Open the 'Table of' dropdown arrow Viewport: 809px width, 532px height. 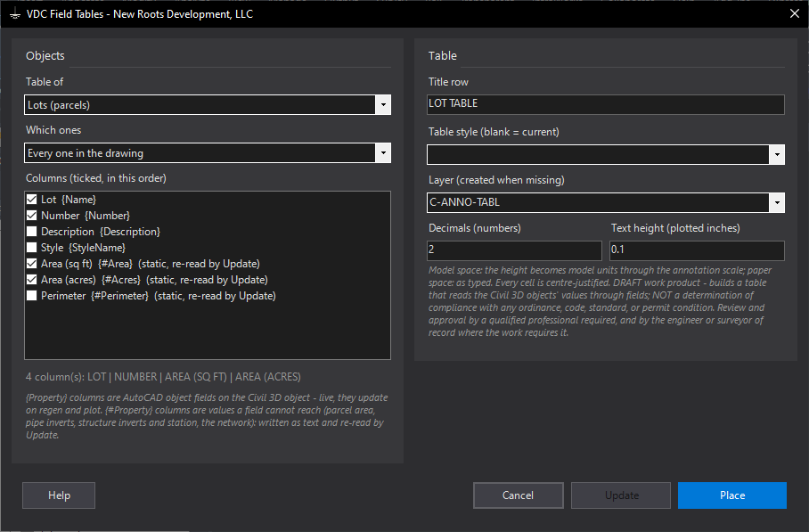coord(383,105)
